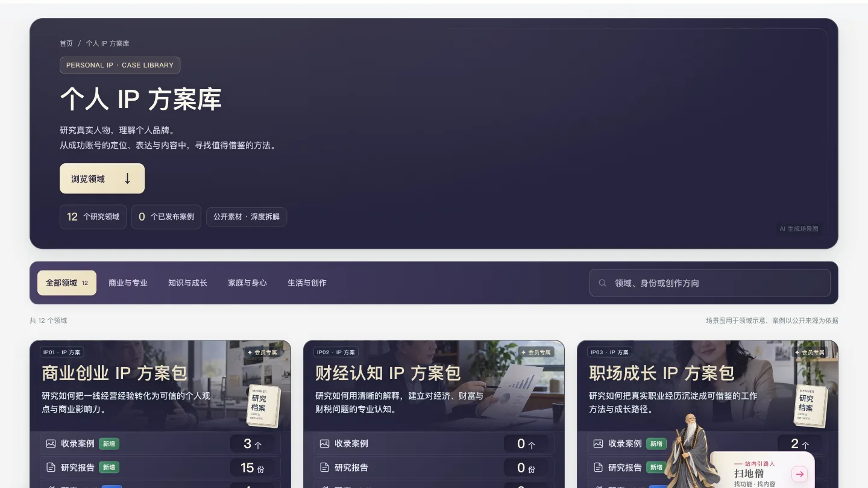Select the 家庭与身心 tab
868x488 pixels.
[247, 283]
